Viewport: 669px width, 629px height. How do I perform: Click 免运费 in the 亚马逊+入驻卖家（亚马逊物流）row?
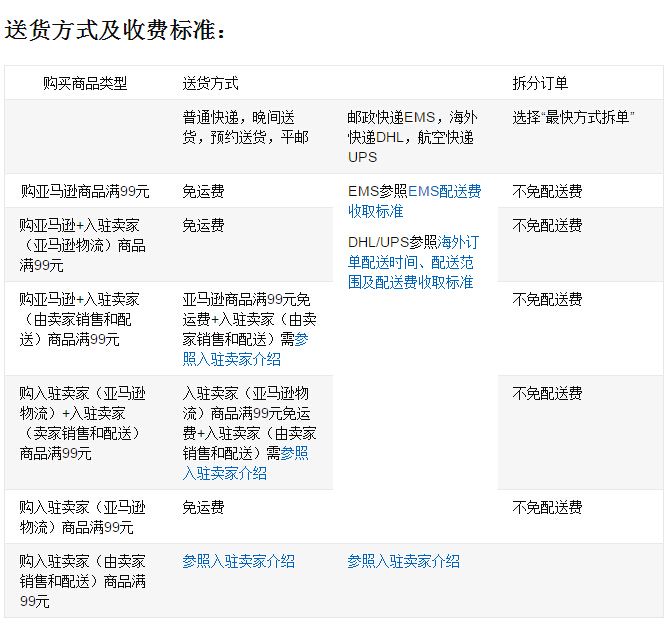click(x=203, y=225)
